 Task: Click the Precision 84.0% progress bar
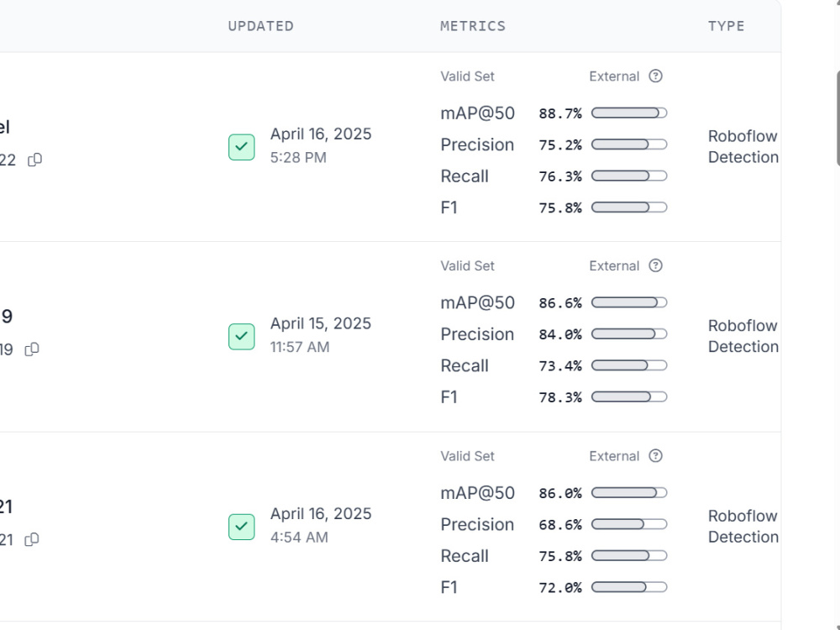pos(629,334)
